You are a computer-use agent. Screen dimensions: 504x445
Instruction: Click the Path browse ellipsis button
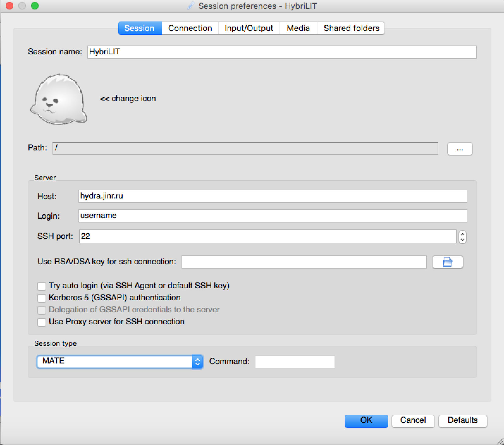click(x=460, y=149)
